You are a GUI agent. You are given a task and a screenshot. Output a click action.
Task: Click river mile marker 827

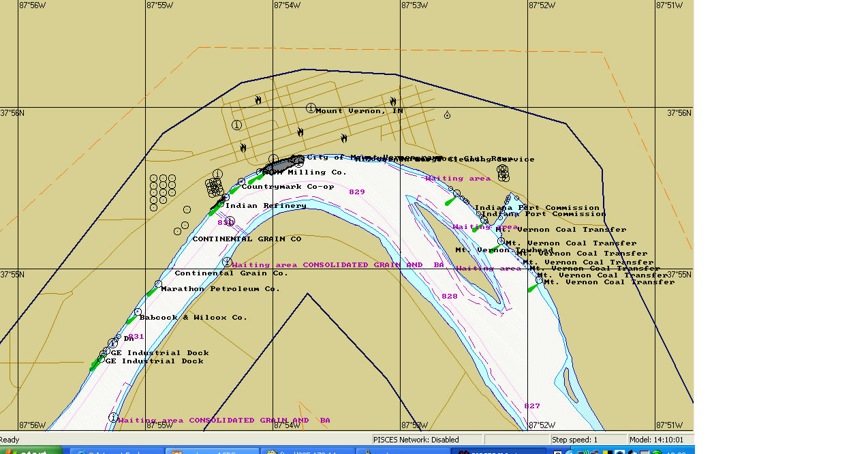pyautogui.click(x=532, y=406)
